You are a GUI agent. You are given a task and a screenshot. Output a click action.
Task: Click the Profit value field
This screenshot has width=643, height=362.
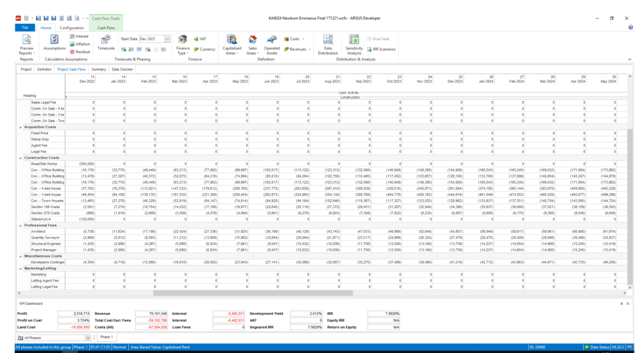click(x=74, y=314)
